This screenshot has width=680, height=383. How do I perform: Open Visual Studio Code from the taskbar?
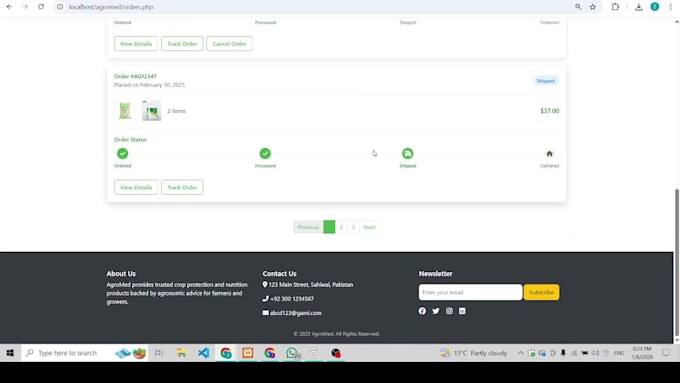[203, 353]
